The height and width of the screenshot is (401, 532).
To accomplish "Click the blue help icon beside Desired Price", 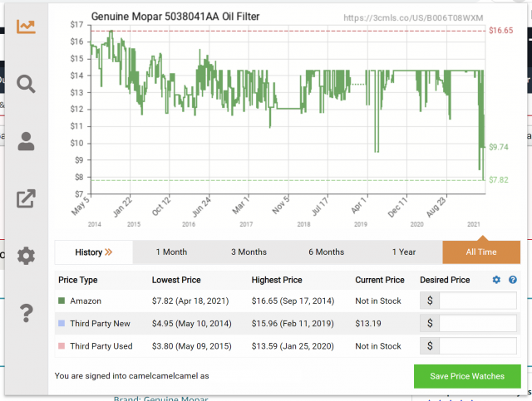I will coord(513,281).
